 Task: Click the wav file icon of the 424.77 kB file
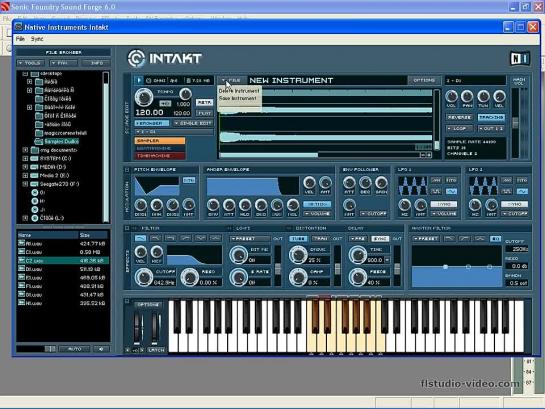(22, 243)
